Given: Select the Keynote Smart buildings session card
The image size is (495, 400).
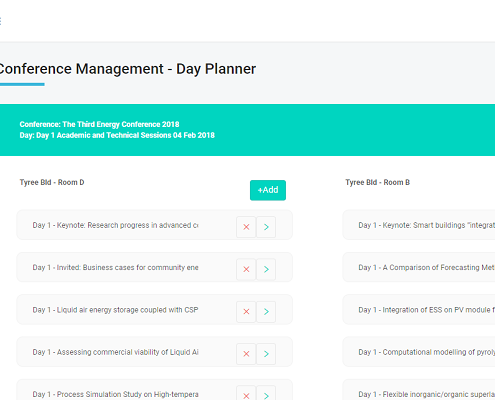Looking at the screenshot, I should (x=419, y=225).
